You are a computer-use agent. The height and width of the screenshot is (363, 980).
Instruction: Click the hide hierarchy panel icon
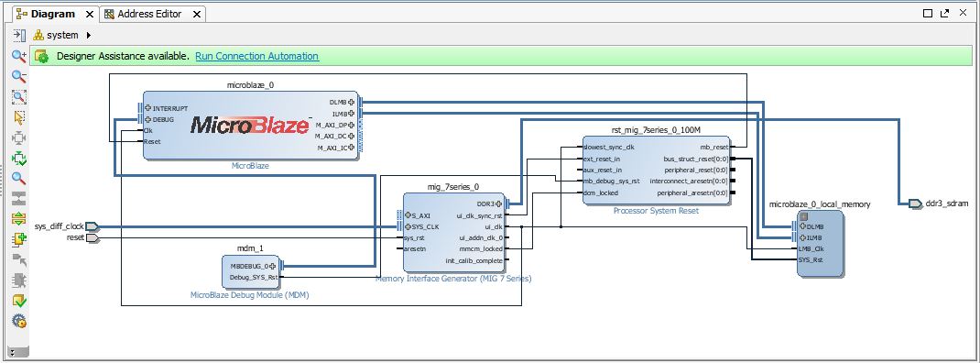[x=19, y=35]
